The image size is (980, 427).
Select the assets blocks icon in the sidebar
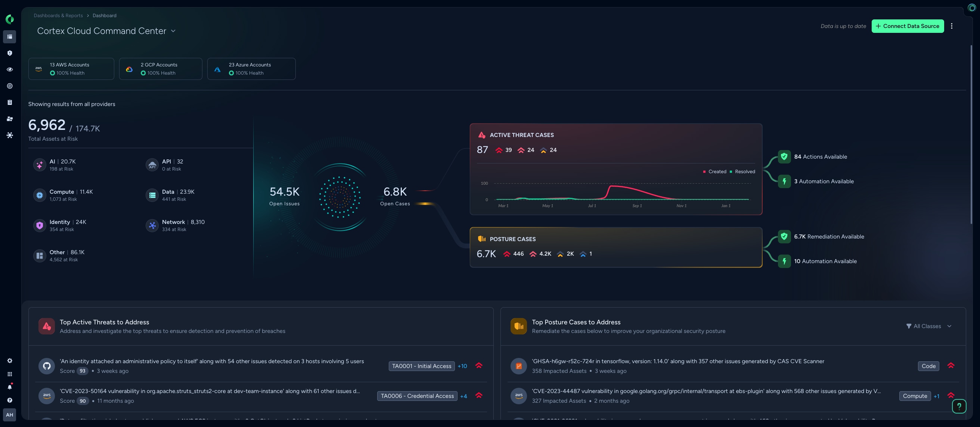pos(9,119)
